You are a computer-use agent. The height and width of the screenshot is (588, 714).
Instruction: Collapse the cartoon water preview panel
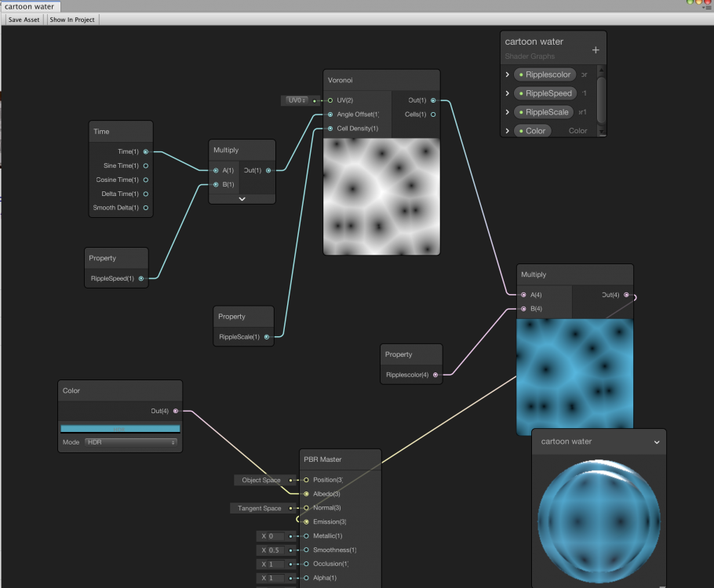[x=656, y=442]
